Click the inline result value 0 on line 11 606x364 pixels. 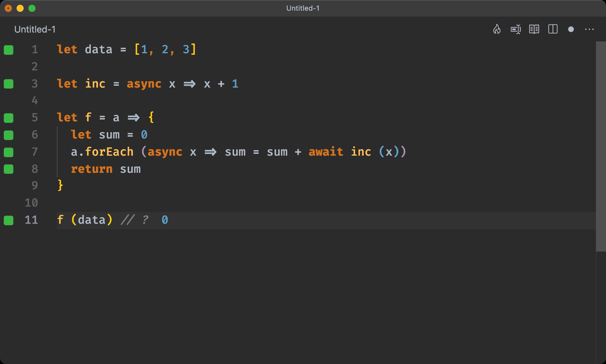coord(165,220)
